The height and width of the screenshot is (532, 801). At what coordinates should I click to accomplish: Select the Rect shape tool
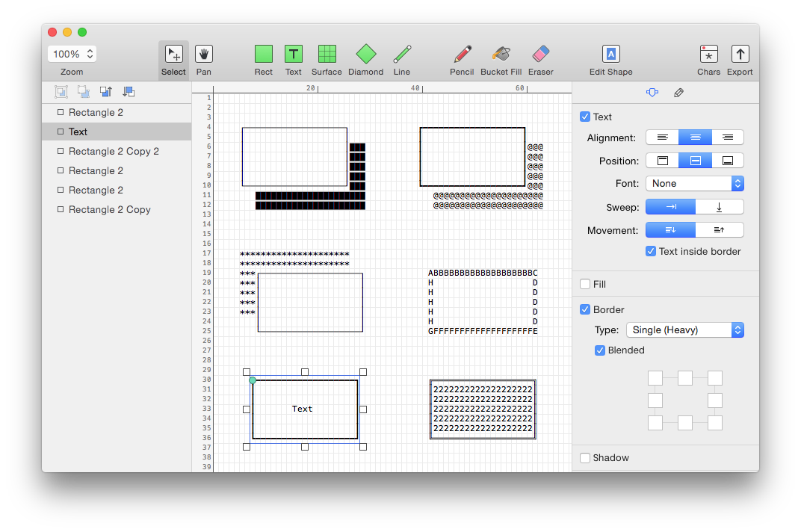coord(263,55)
